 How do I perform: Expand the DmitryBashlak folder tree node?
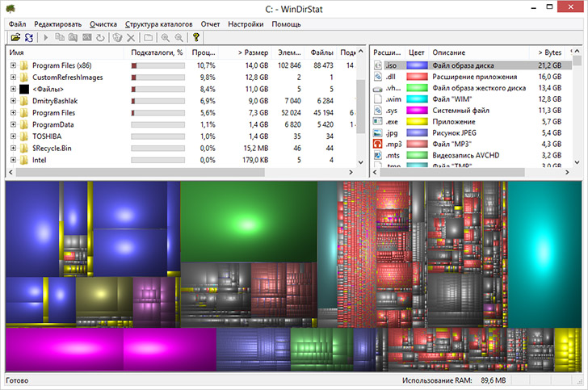tap(13, 101)
